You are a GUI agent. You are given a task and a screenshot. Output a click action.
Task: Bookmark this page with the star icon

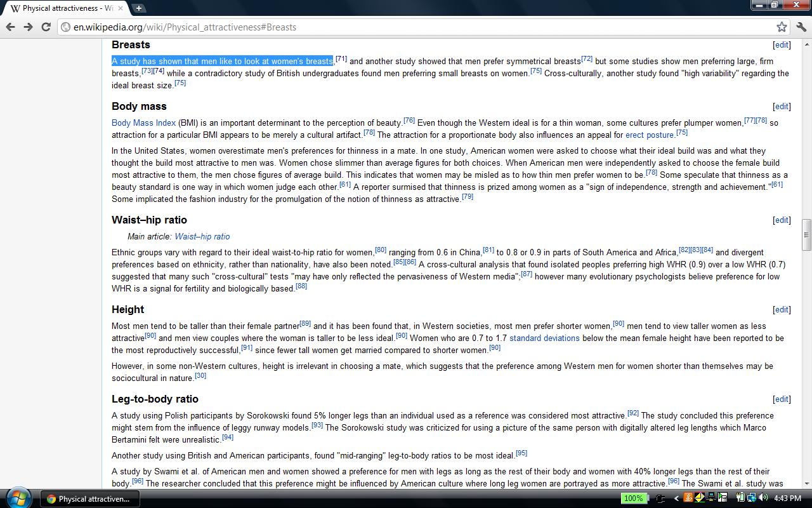coord(782,27)
